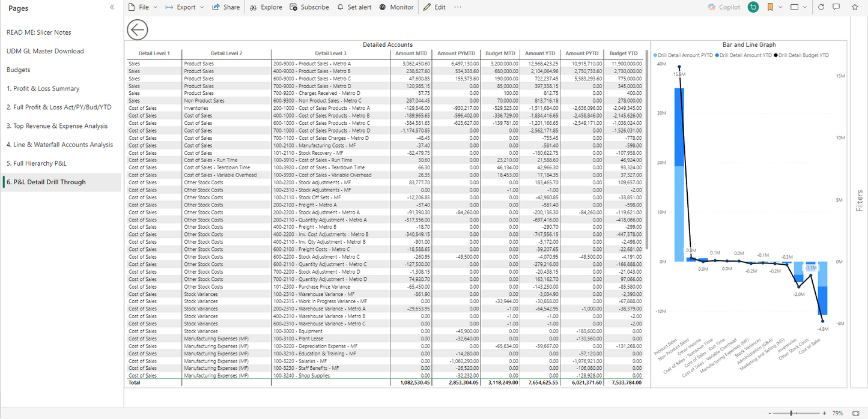Open Copilot

point(724,7)
